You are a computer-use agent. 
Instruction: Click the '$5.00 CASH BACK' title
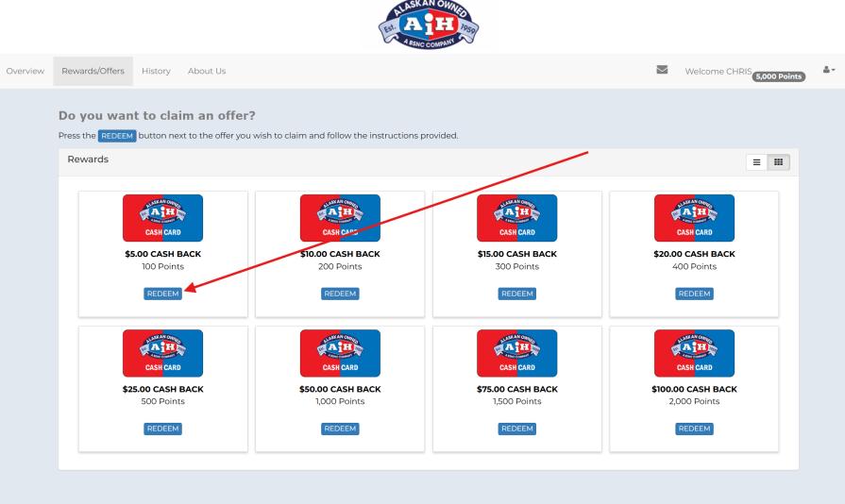[x=162, y=254]
